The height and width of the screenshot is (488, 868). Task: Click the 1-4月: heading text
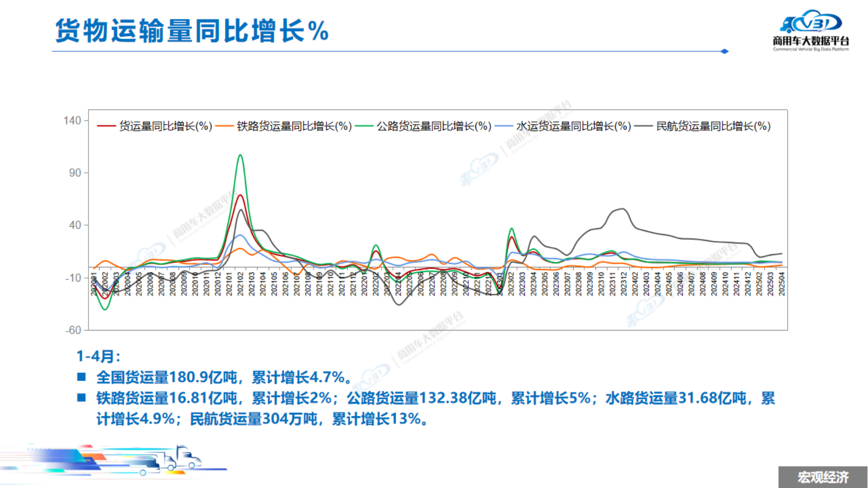coord(99,356)
